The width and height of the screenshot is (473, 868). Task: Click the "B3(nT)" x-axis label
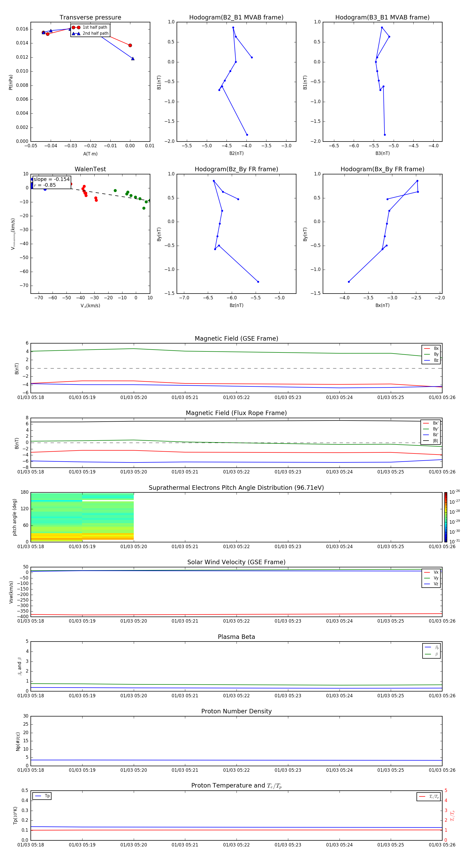click(382, 154)
